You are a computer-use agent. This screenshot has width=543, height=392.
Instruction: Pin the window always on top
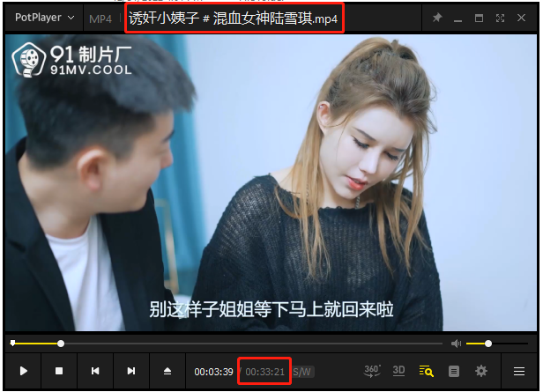(x=437, y=18)
